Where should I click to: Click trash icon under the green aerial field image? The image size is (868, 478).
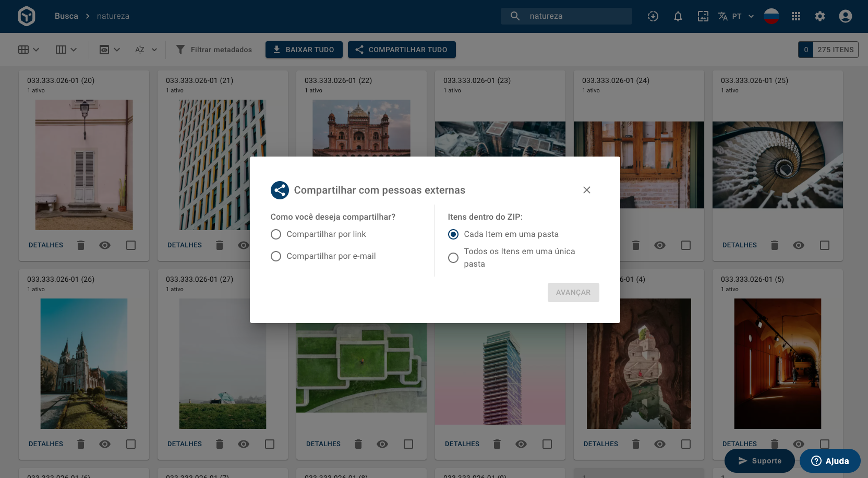point(358,444)
